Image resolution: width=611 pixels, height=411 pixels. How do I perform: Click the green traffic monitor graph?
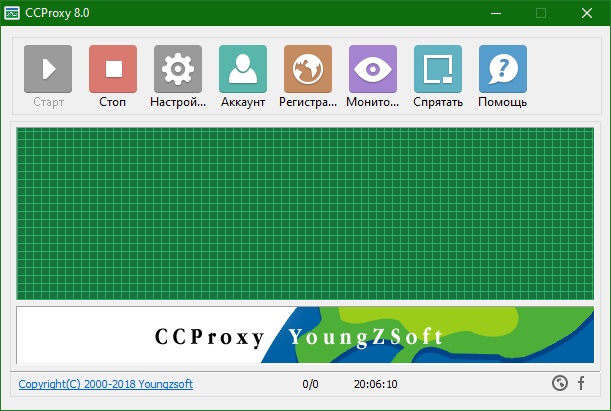[305, 213]
